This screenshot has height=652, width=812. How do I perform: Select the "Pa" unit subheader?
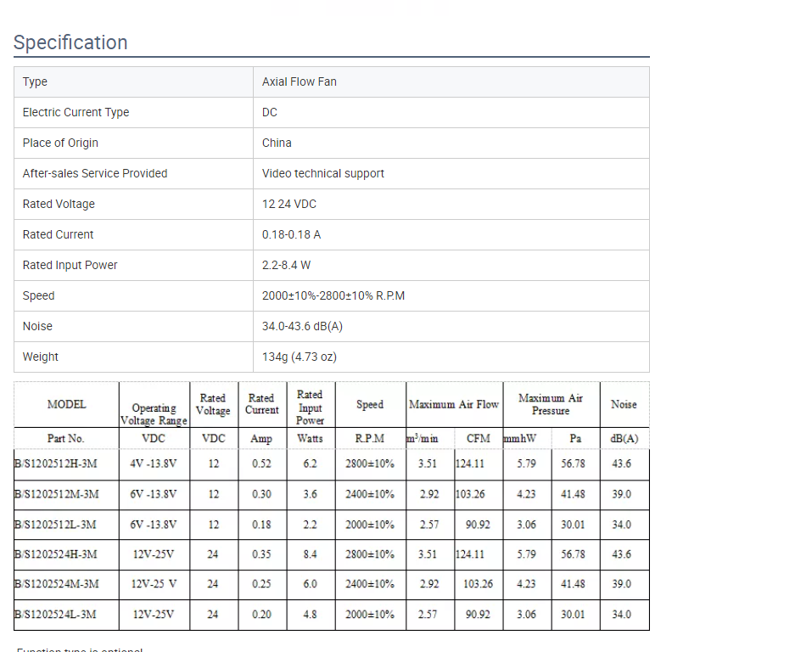click(575, 438)
